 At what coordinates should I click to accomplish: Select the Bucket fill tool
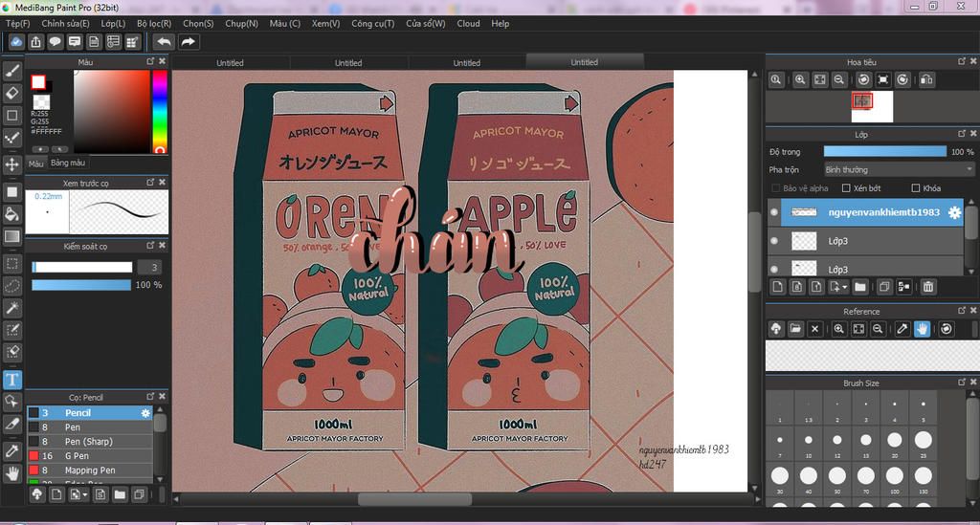pyautogui.click(x=11, y=214)
